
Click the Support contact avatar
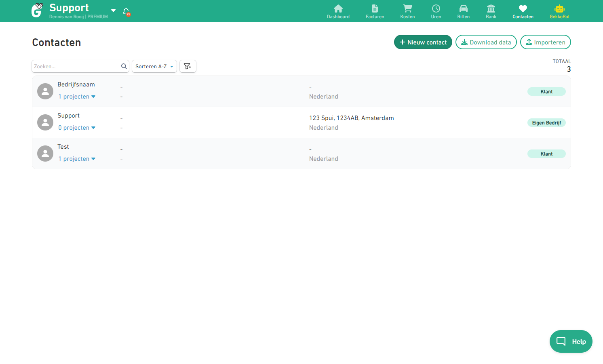pyautogui.click(x=45, y=122)
